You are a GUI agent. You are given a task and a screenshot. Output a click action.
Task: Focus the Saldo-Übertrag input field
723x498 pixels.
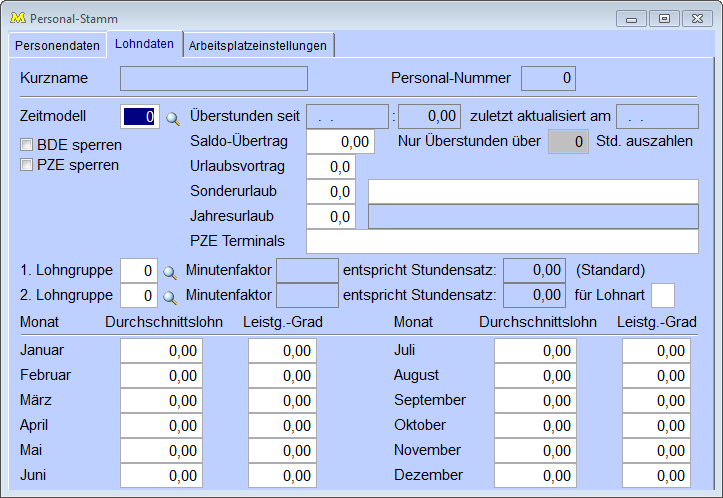pos(340,142)
